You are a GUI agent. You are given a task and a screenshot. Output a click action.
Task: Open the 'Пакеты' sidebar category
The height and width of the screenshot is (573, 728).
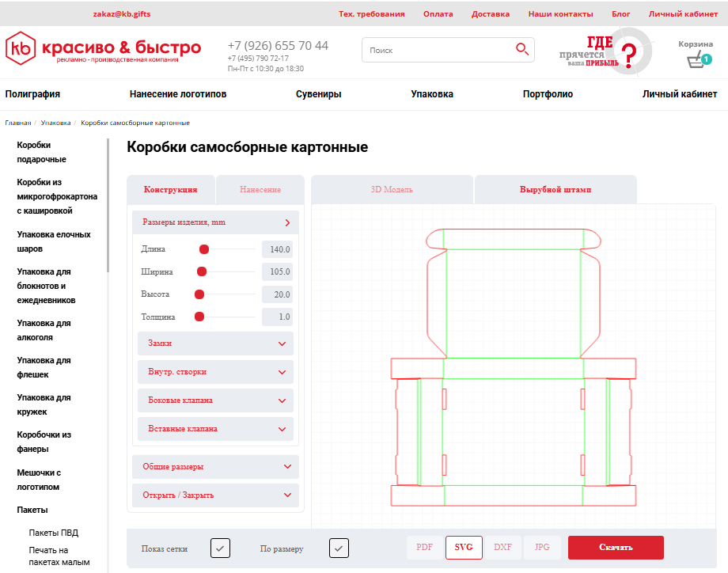pyautogui.click(x=32, y=510)
